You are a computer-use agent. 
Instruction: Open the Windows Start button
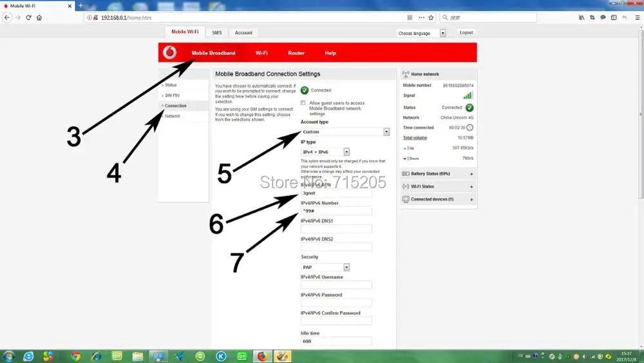point(8,356)
